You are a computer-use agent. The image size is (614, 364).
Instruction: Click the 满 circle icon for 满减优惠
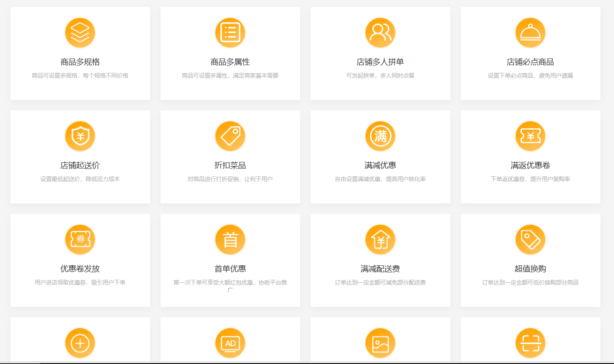(x=380, y=136)
